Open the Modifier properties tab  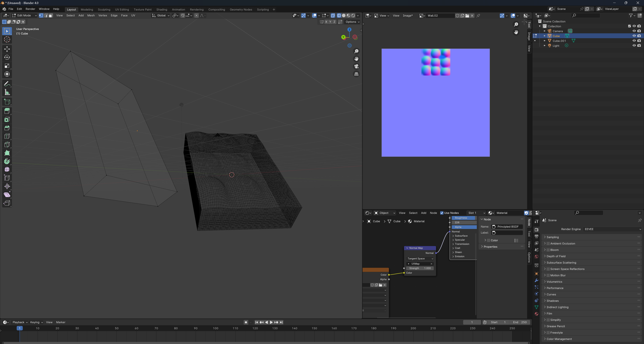tap(536, 280)
